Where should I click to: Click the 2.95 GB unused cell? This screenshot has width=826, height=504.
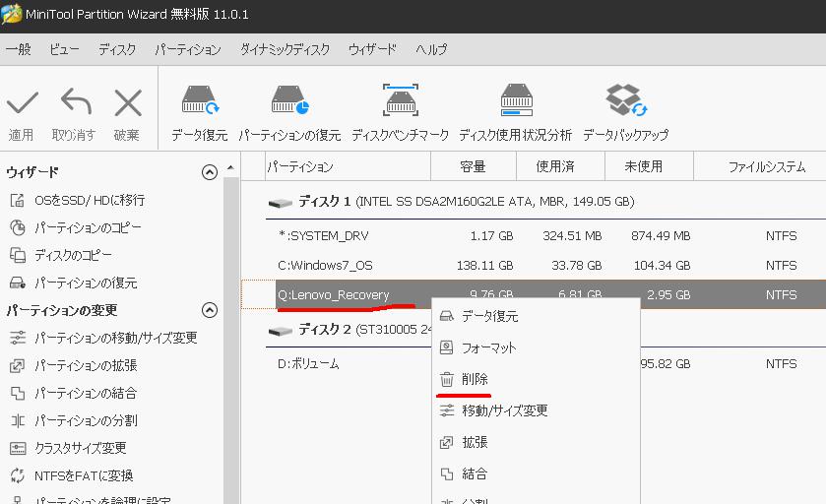668,295
